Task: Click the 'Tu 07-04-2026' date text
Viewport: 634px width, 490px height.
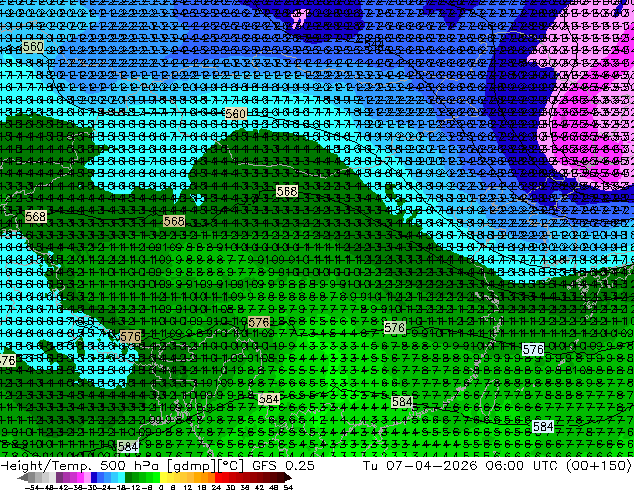Action: click(x=420, y=465)
